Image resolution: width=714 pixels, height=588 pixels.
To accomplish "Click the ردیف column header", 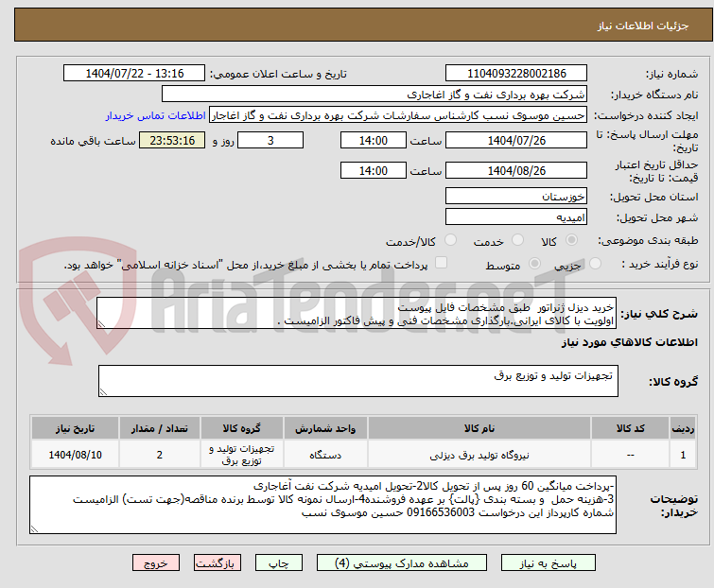I will [x=683, y=428].
